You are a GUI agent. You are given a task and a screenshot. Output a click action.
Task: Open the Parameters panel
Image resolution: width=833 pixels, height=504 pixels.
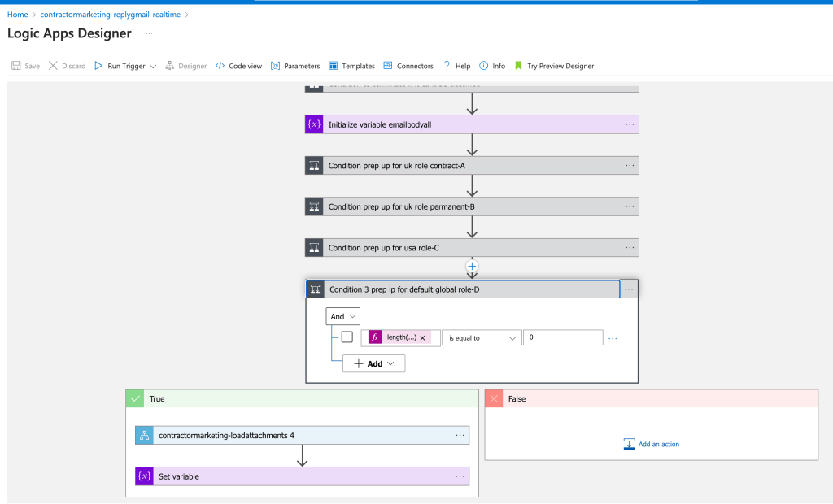click(x=295, y=66)
